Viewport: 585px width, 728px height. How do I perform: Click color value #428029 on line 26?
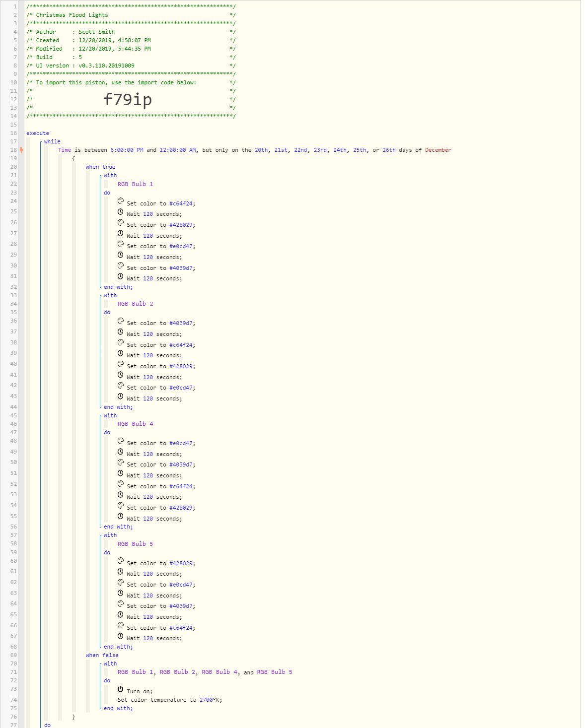pos(181,225)
